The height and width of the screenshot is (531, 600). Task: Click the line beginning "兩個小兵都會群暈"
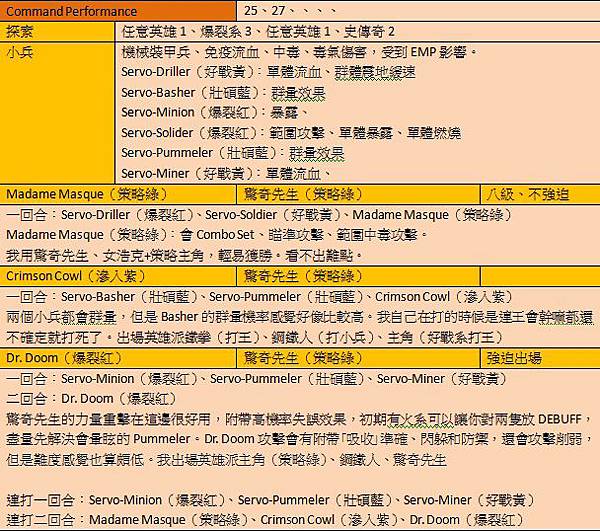[300, 317]
